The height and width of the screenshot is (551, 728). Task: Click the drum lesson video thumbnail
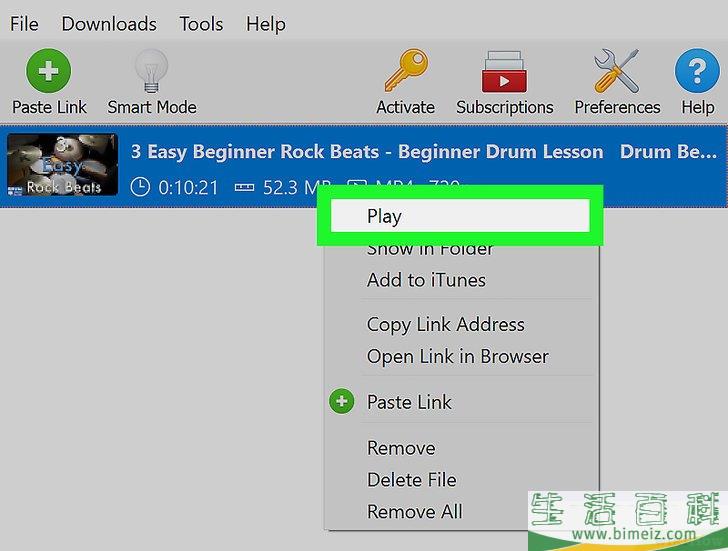click(x=62, y=165)
